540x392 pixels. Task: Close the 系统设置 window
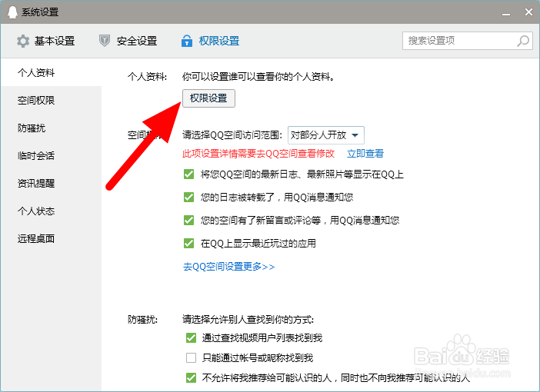point(528,12)
